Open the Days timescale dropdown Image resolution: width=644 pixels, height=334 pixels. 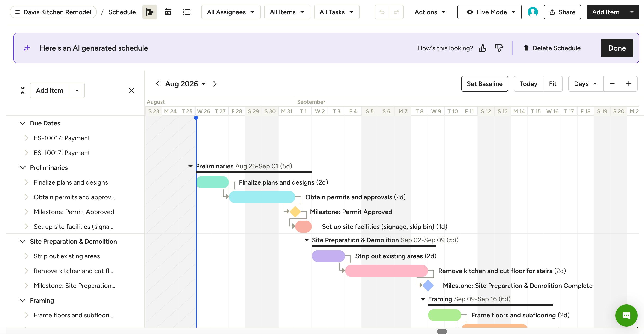click(x=586, y=84)
